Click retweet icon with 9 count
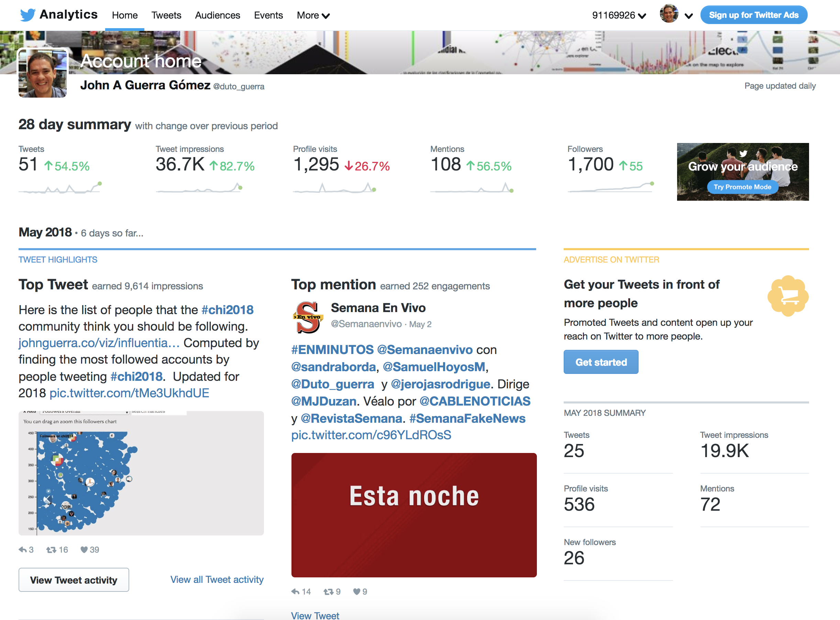The width and height of the screenshot is (840, 620). click(329, 592)
